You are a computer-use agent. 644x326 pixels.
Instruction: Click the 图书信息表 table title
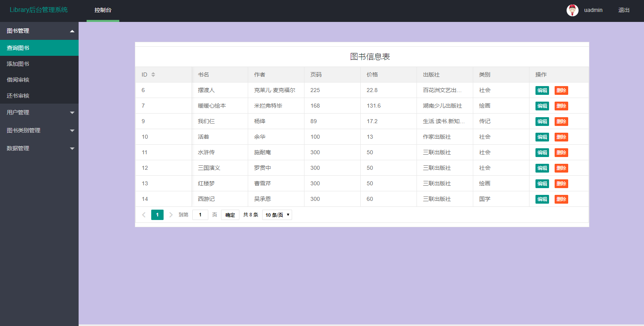point(370,57)
